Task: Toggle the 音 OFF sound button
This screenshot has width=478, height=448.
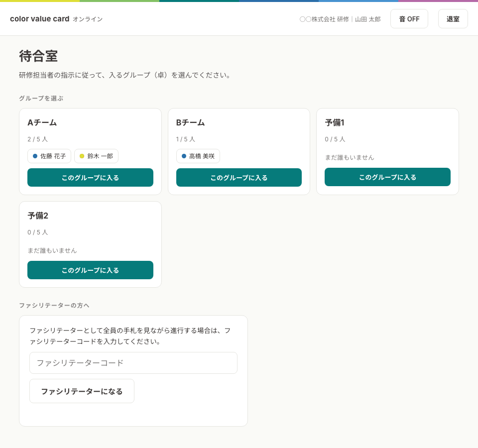Action: point(409,19)
